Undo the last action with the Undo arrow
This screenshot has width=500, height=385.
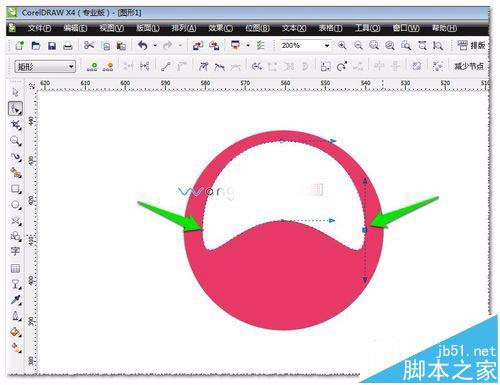[143, 45]
